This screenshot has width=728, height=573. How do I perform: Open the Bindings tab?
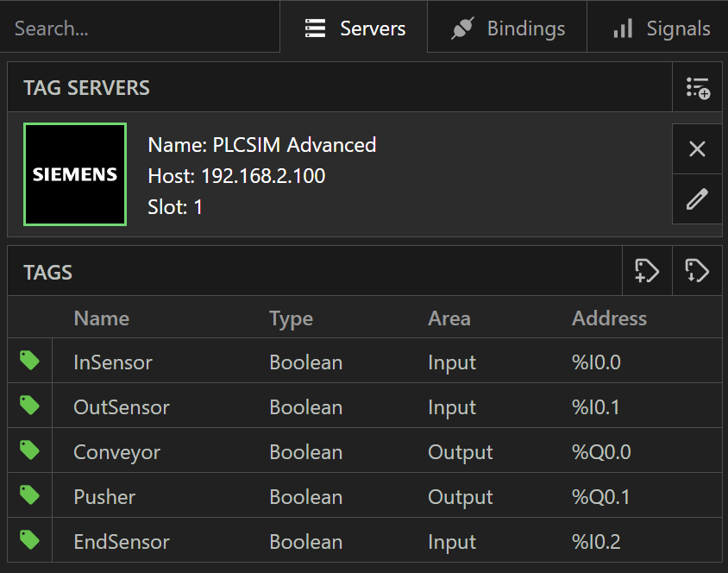coord(508,28)
